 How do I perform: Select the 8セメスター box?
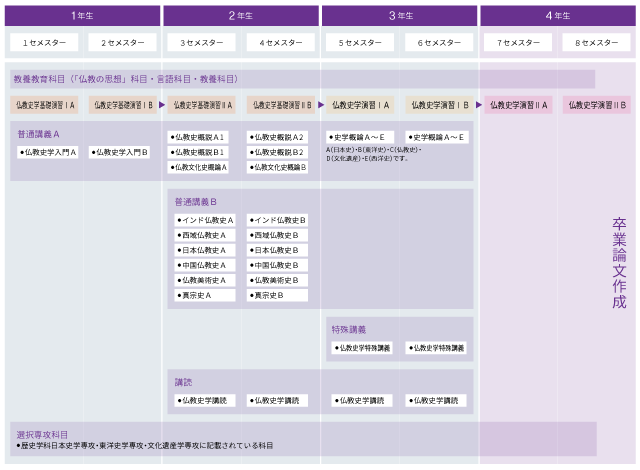pyautogui.click(x=596, y=42)
